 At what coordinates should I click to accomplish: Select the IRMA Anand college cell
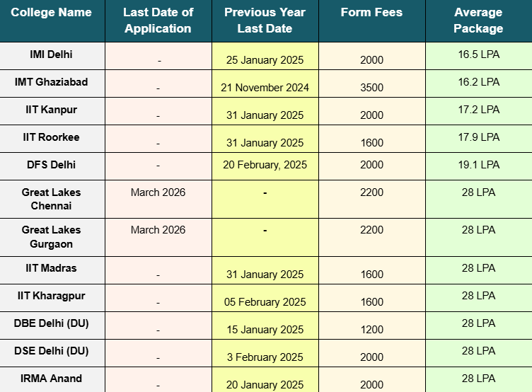(51, 379)
